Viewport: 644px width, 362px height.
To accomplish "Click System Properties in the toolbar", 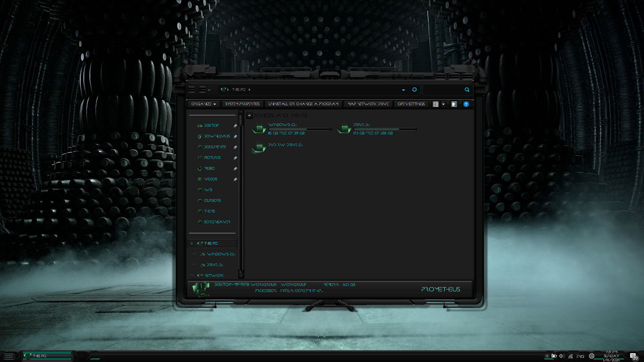I will tap(242, 104).
